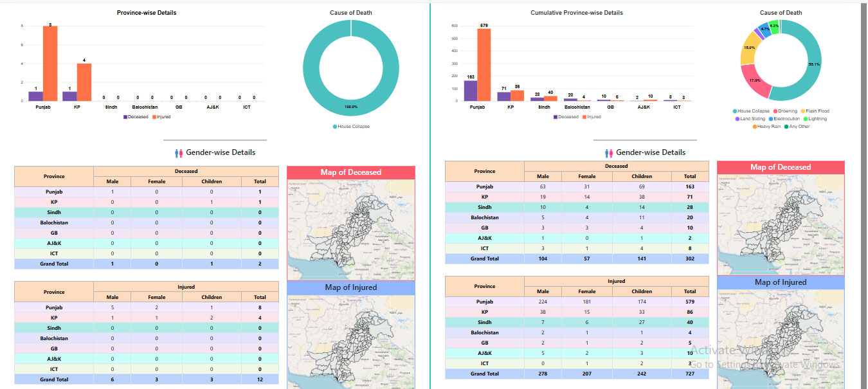Toggle the Drowning legend marker
Viewport: 868px width, 389px height.
point(775,111)
